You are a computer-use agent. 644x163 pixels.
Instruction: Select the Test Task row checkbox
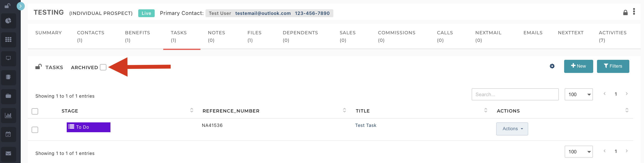pos(35,130)
